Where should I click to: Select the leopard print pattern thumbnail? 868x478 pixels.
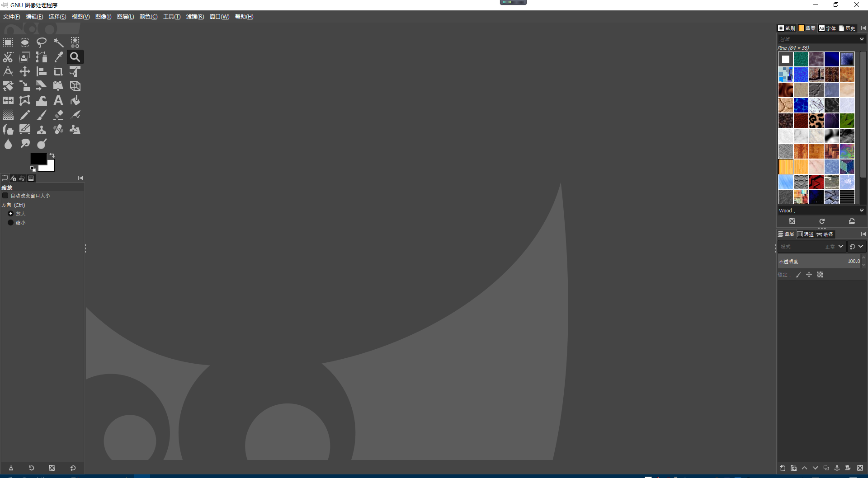click(816, 121)
